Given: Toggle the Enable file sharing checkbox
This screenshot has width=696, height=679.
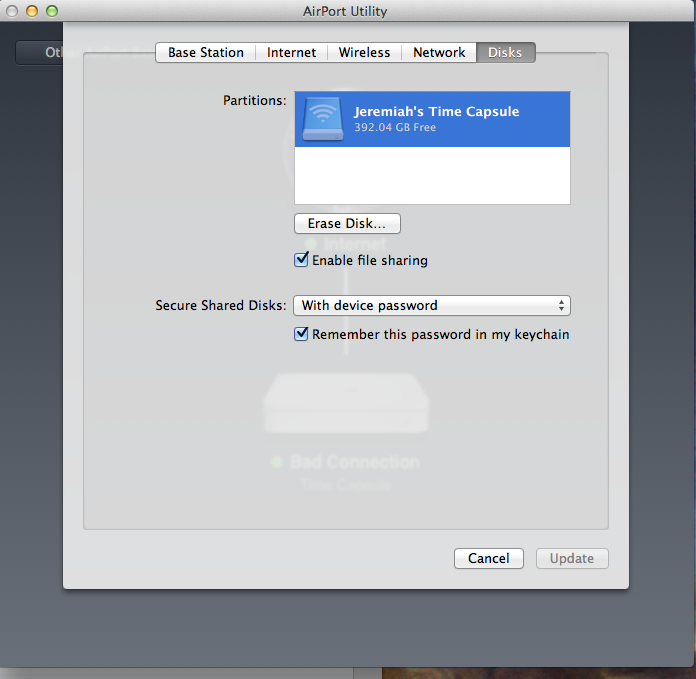Looking at the screenshot, I should (301, 259).
